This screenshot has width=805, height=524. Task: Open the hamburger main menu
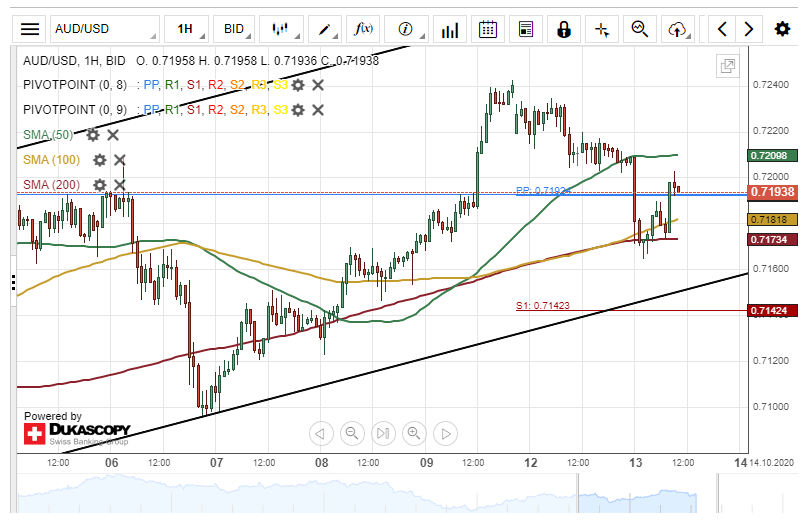(31, 29)
